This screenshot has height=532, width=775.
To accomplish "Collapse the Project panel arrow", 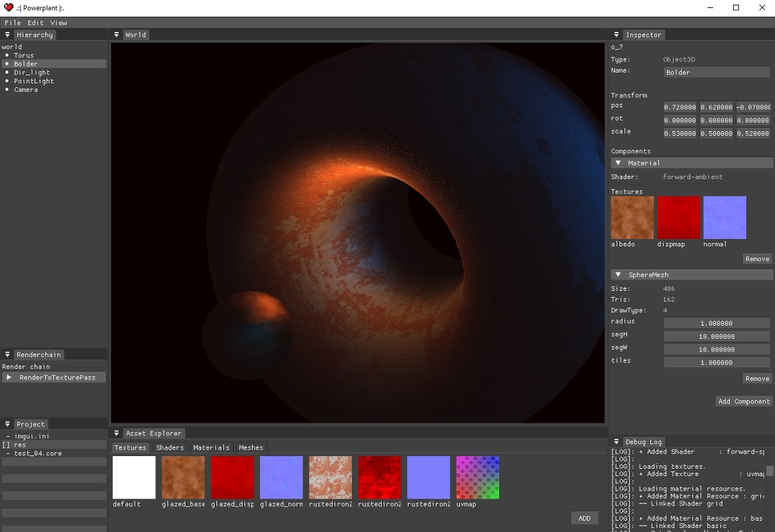I will click(7, 424).
